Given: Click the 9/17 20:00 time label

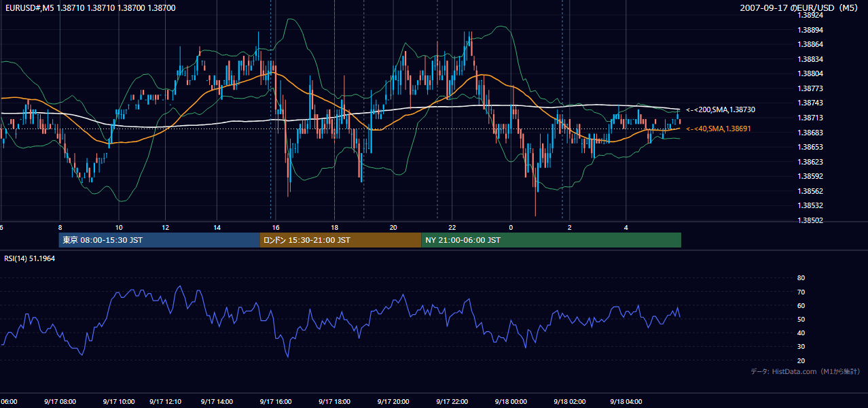Looking at the screenshot, I should coord(393,402).
